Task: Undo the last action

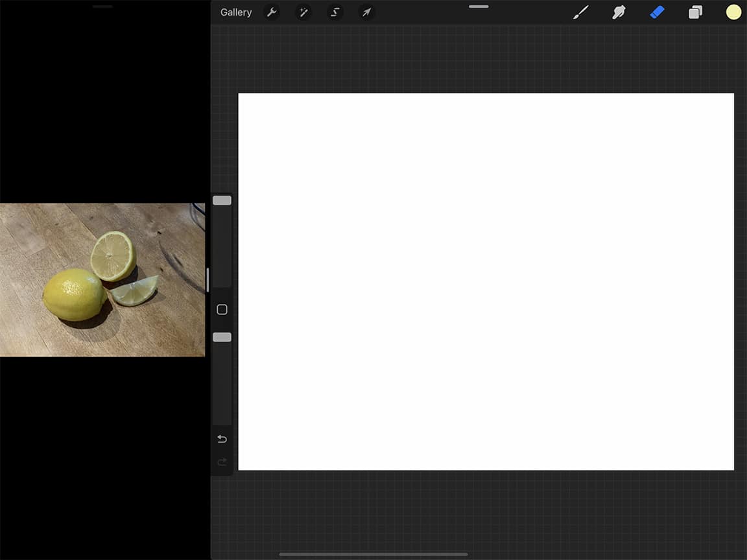Action: (222, 439)
